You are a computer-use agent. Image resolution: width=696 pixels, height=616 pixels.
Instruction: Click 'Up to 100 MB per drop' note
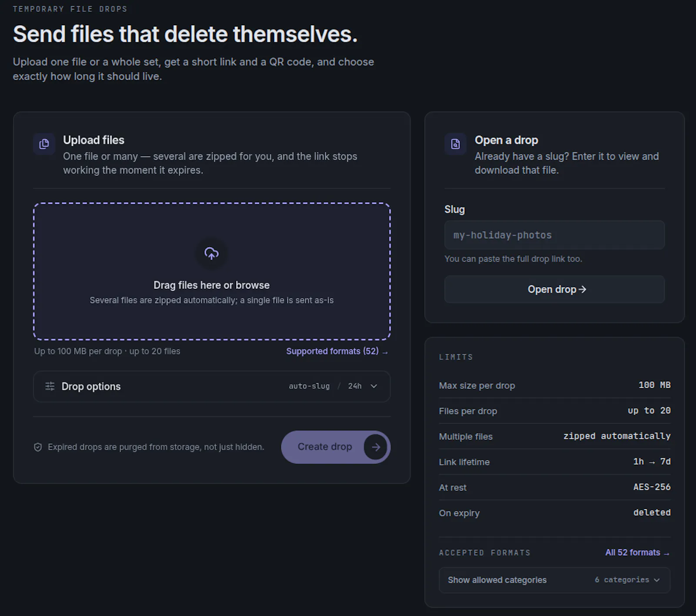coord(78,352)
